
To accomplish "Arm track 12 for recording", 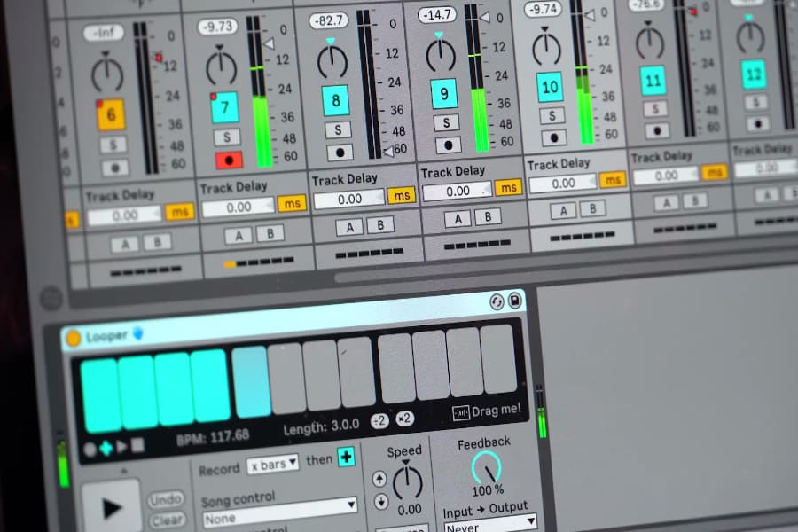I will click(758, 124).
